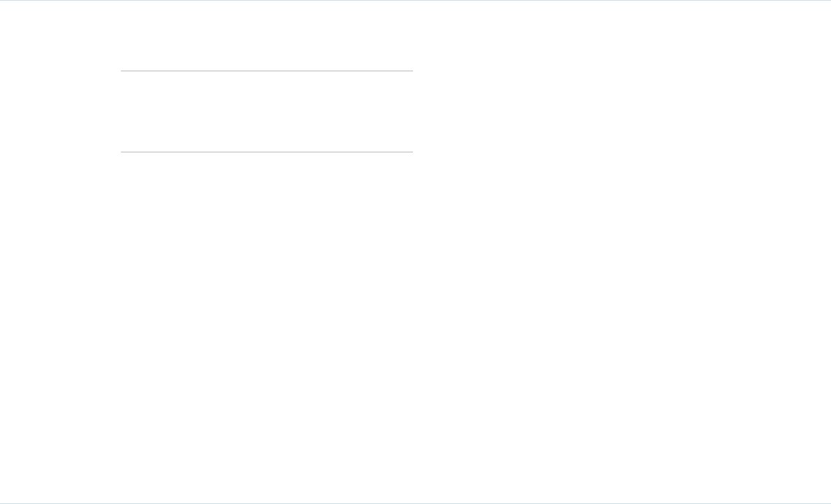Click the right end of the upper divider
This screenshot has width=831, height=504.
click(412, 71)
